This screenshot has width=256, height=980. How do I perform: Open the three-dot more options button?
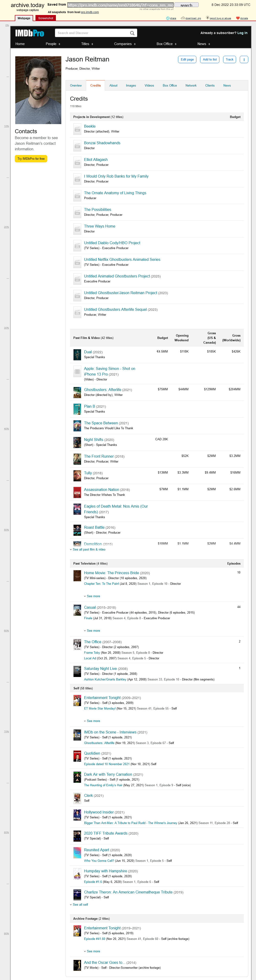click(x=244, y=59)
